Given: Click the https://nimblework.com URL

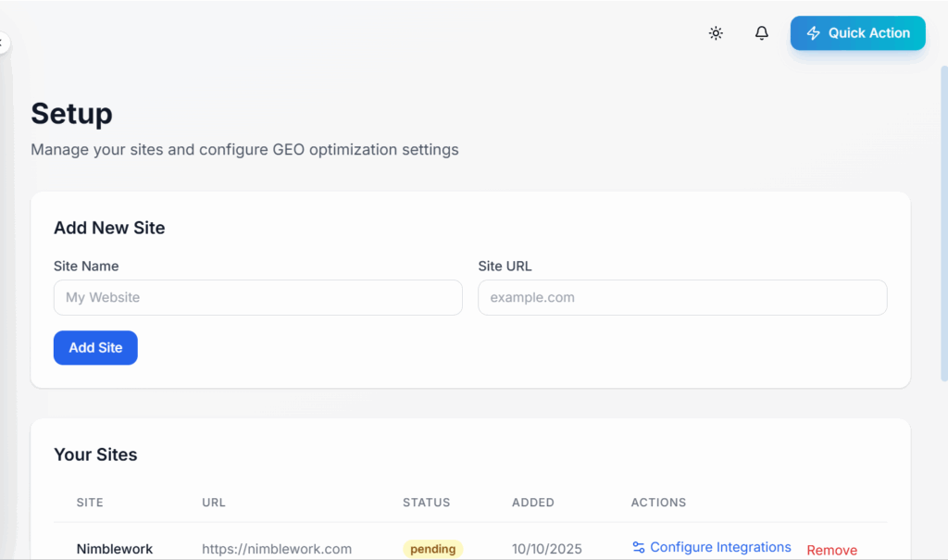Looking at the screenshot, I should (x=277, y=549).
